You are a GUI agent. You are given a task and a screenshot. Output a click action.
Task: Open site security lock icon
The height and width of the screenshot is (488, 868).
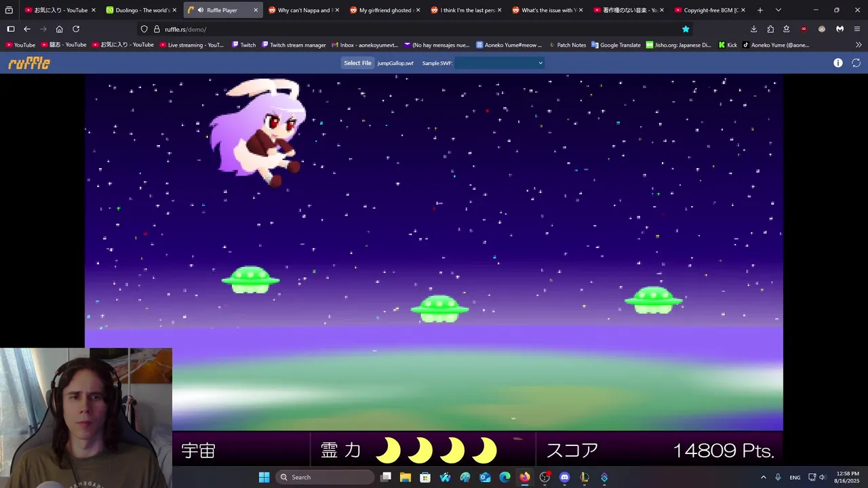click(157, 29)
